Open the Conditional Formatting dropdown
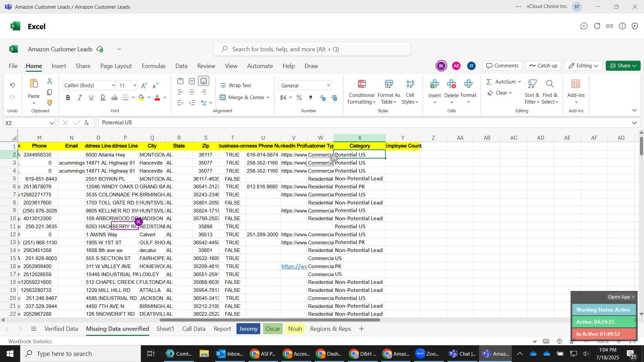Image resolution: width=644 pixels, height=362 pixels. 361,92
